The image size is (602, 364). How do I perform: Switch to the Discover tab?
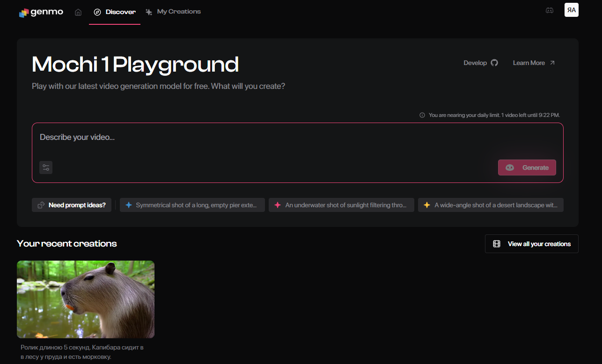point(115,12)
